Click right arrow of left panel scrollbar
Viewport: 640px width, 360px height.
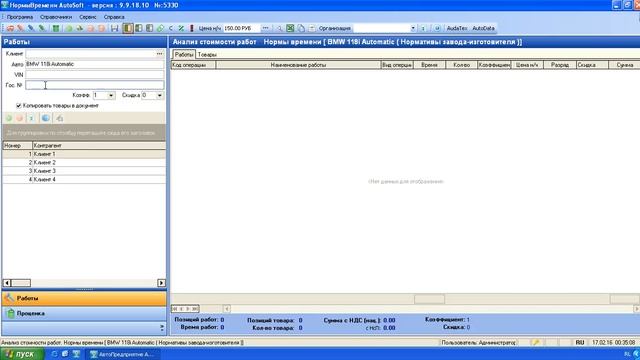(x=161, y=283)
